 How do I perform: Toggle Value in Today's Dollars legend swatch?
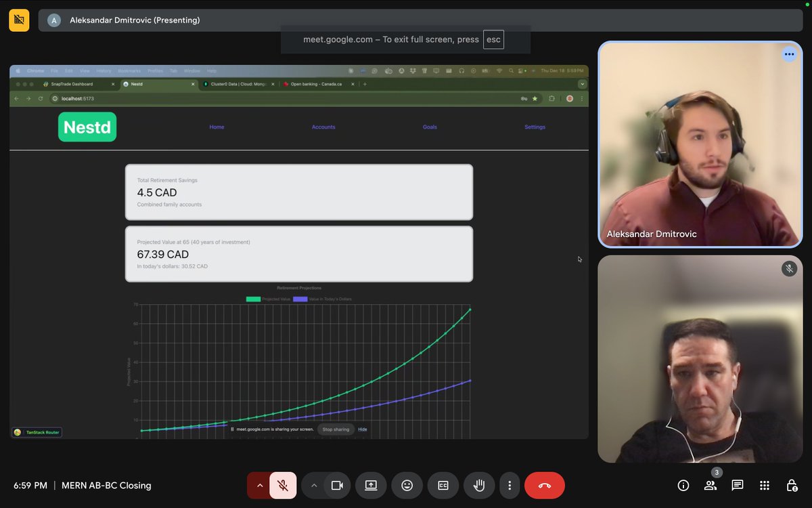(300, 299)
